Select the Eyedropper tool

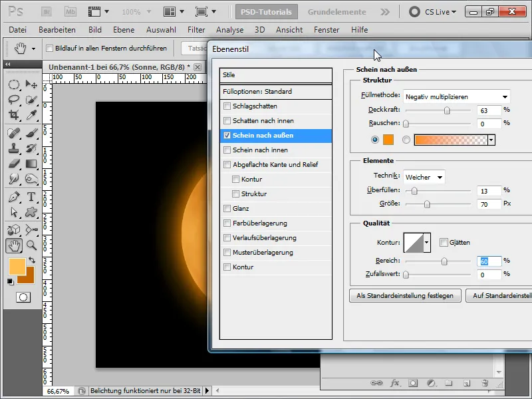[x=31, y=115]
